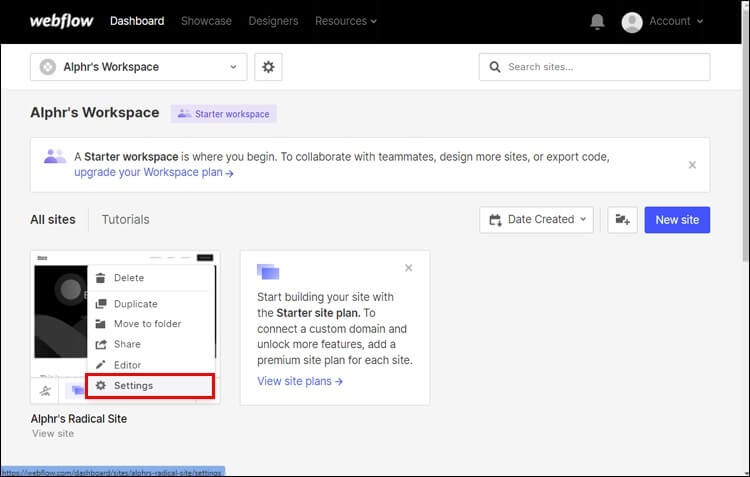Screen dimensions: 750x477
Task: Open Designers in top nav
Action: [273, 21]
